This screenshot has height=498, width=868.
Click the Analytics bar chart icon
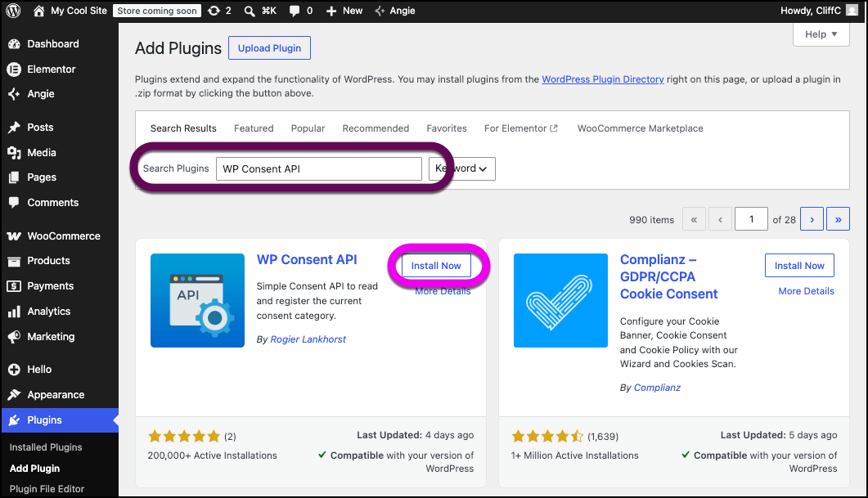point(15,312)
